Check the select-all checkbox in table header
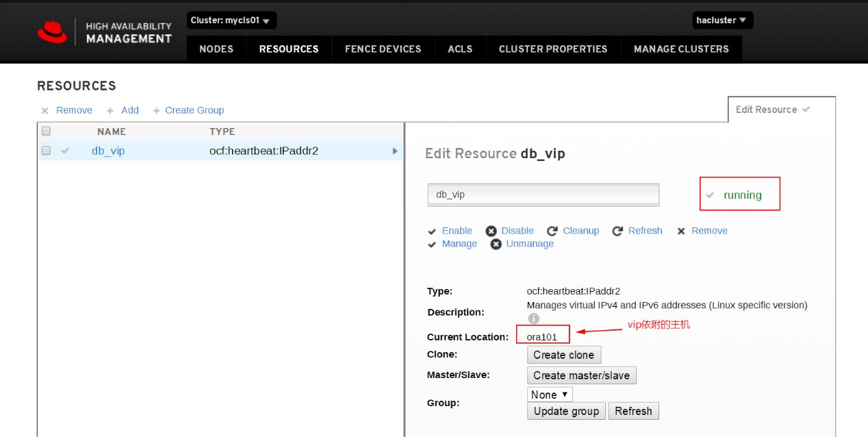The image size is (868, 437). pyautogui.click(x=45, y=131)
